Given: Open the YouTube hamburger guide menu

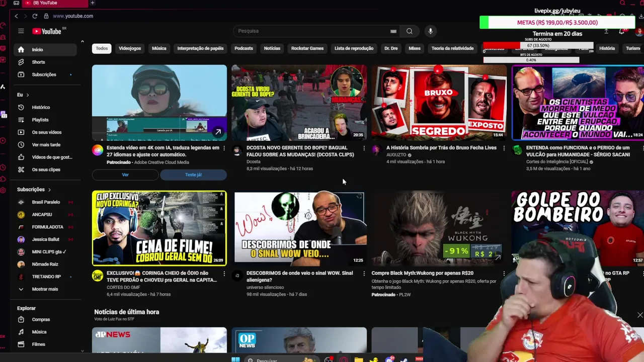Looking at the screenshot, I should pyautogui.click(x=21, y=31).
